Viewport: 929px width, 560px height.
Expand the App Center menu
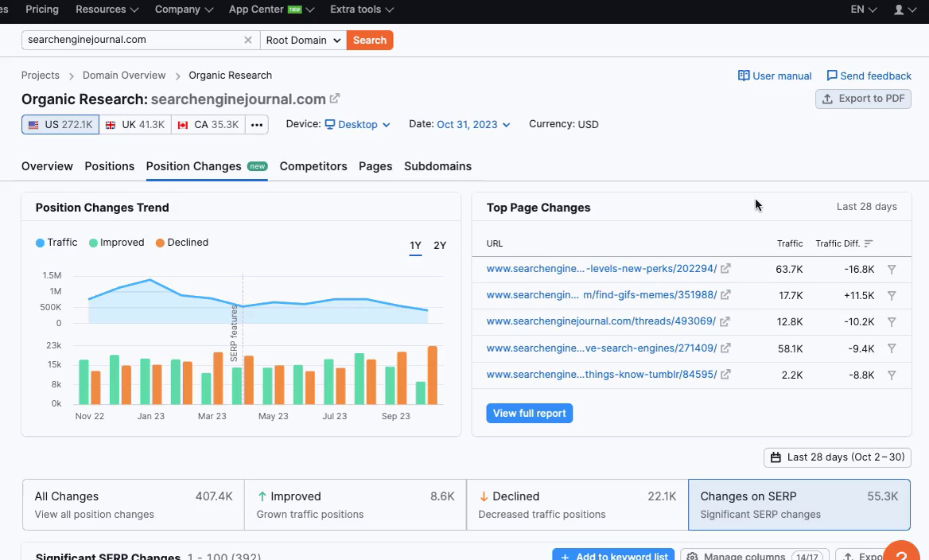271,10
